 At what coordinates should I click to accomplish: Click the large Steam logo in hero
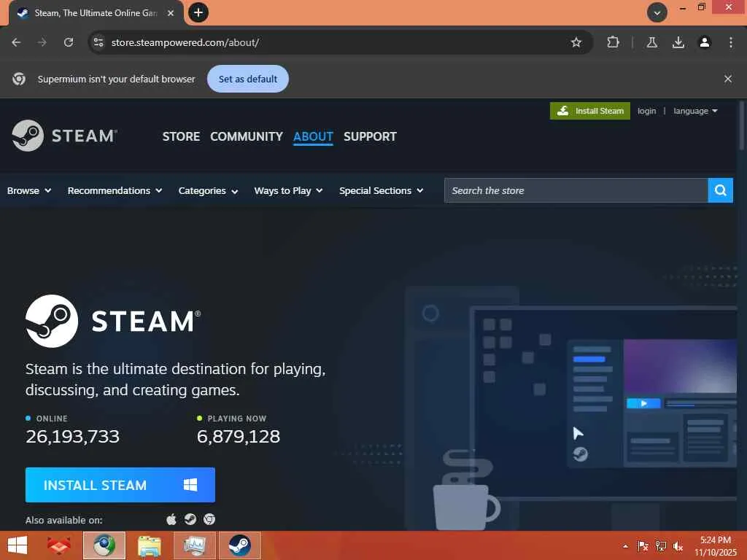113,321
